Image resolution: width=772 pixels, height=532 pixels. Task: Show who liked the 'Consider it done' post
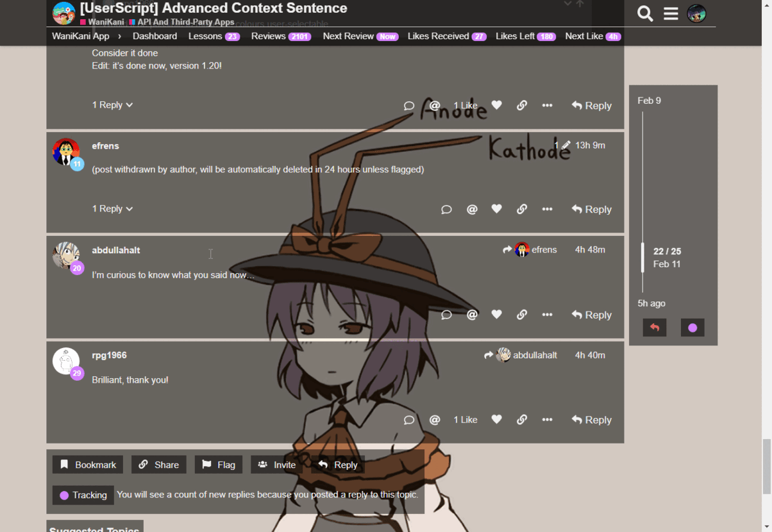466,106
